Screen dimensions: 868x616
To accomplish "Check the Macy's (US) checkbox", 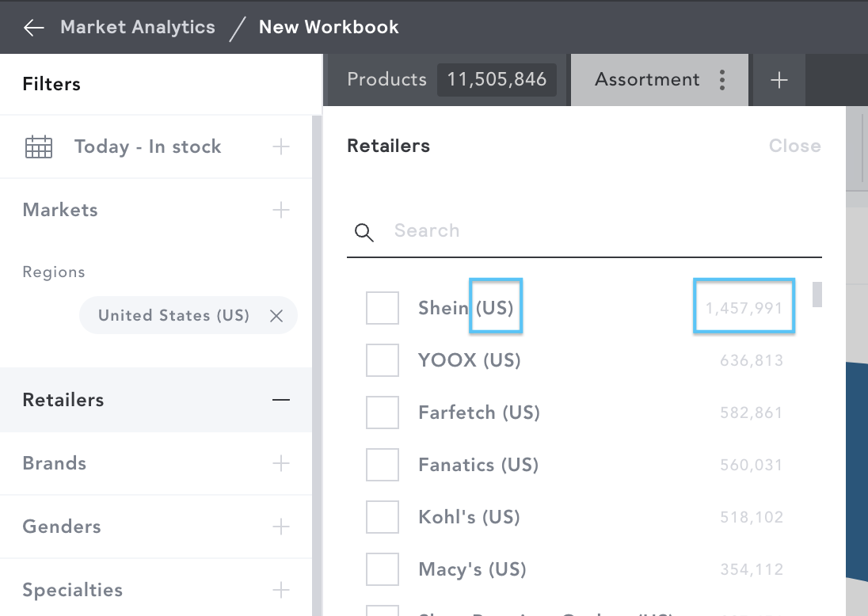I will point(383,569).
